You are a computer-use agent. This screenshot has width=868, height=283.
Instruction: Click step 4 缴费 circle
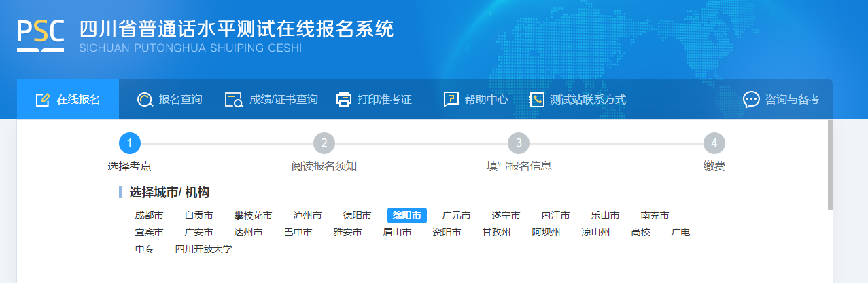tap(714, 143)
